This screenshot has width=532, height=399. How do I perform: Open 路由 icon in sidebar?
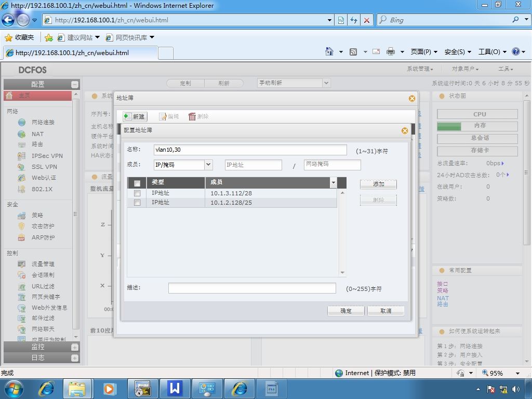tap(22, 144)
